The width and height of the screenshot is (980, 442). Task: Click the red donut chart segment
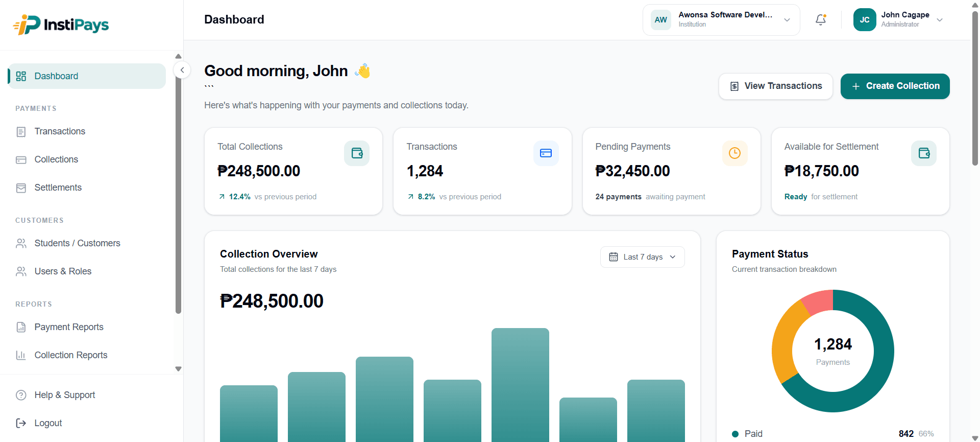[x=820, y=301]
